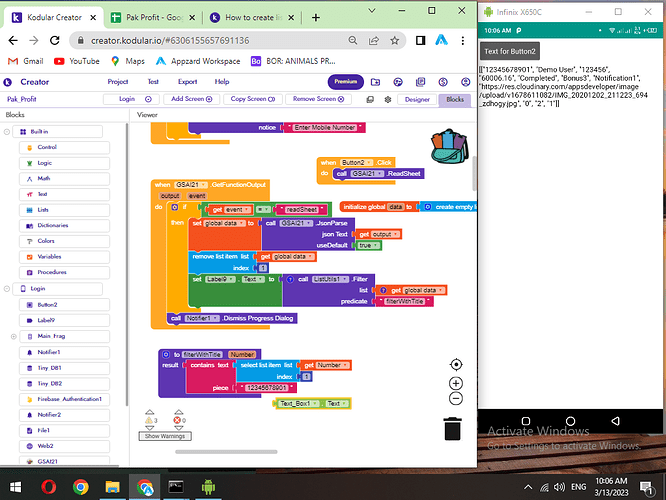This screenshot has width=666, height=500.
Task: Center the workspace with the target icon
Action: pos(456,365)
